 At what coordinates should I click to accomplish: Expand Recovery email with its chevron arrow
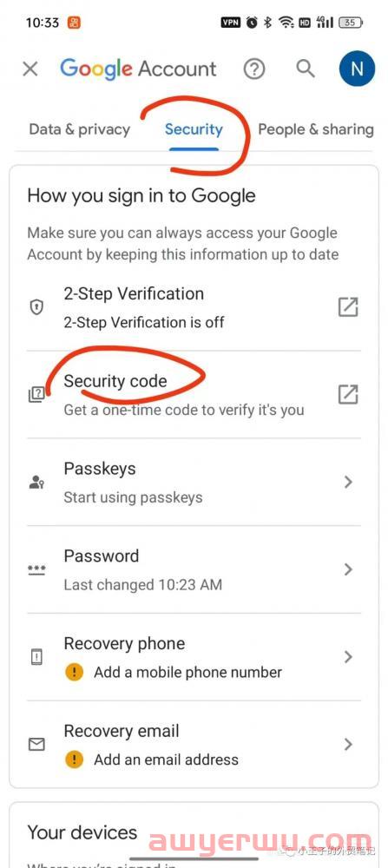348,745
